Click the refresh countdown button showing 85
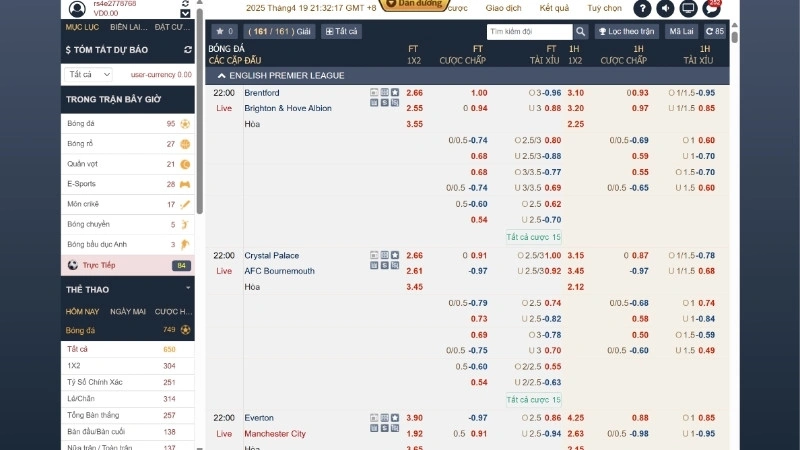 tap(714, 32)
